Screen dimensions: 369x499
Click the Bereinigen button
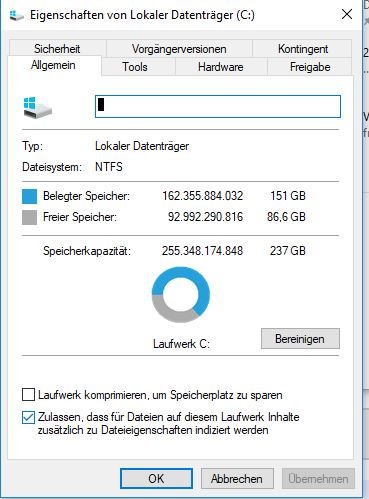(300, 339)
